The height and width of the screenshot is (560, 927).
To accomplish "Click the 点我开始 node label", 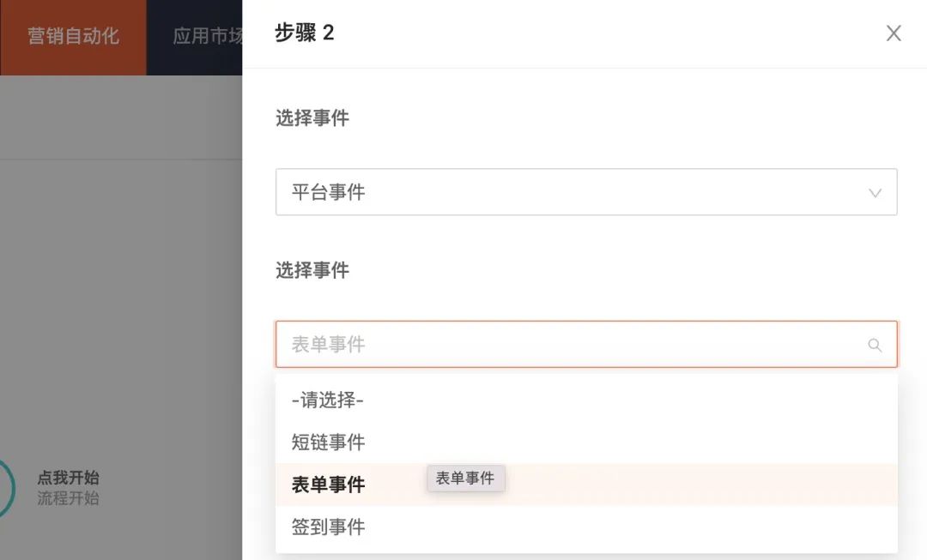I will [68, 478].
